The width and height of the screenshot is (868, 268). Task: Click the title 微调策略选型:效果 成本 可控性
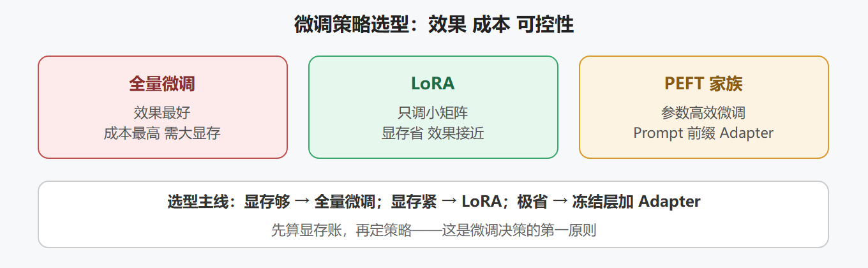(433, 25)
